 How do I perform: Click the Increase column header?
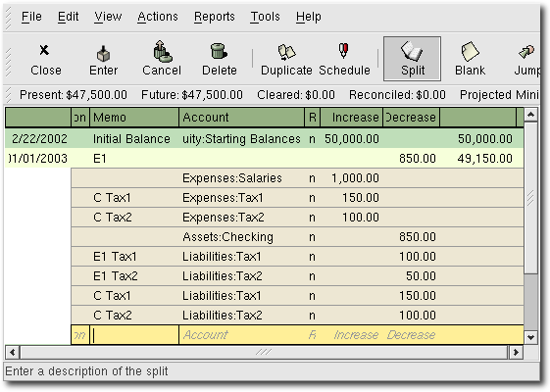click(351, 117)
